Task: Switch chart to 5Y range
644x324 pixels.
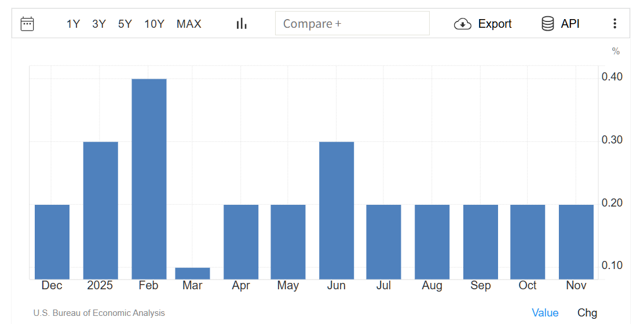Action: 125,24
